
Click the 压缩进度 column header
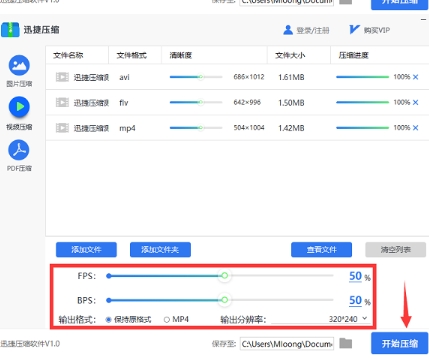tap(353, 55)
